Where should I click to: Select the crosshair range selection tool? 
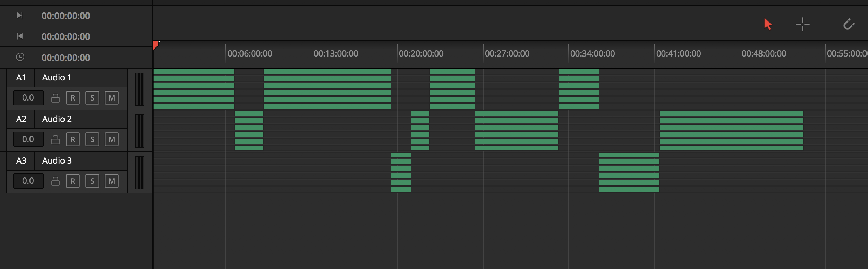point(802,24)
